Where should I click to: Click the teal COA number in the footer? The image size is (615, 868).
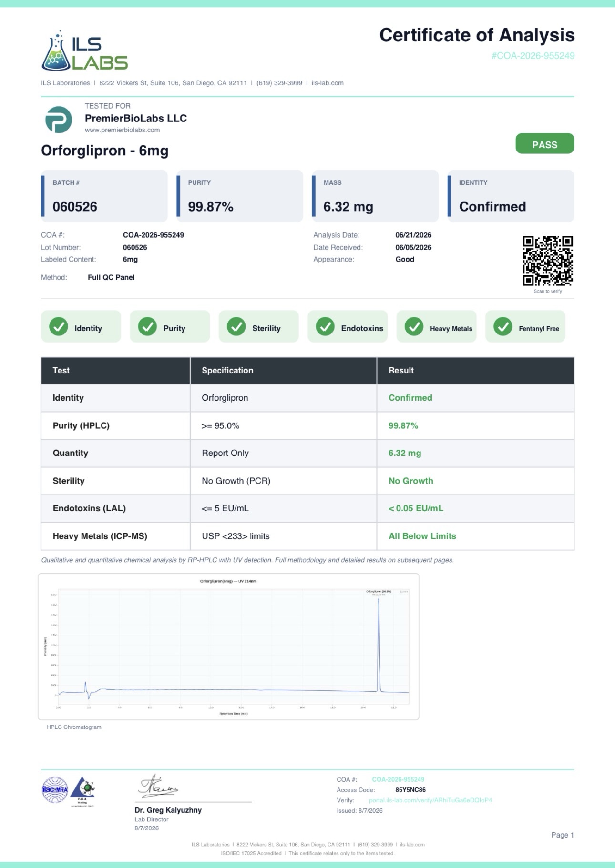(x=398, y=779)
